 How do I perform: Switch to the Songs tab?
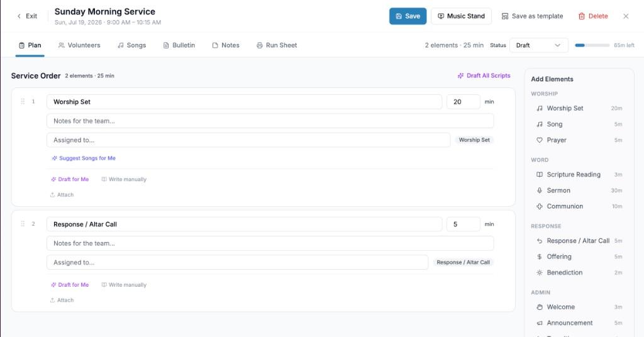(x=132, y=45)
